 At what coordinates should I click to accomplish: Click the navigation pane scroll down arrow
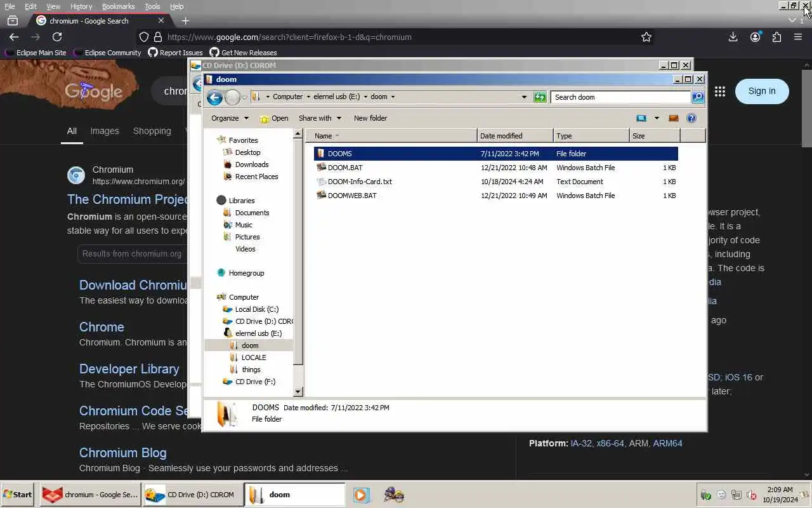click(298, 392)
